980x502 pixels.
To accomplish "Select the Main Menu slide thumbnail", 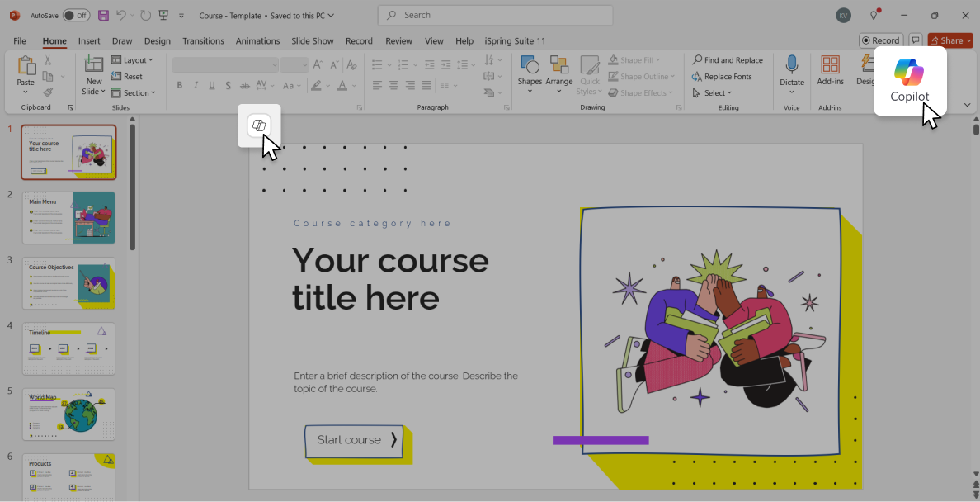I will (x=68, y=218).
